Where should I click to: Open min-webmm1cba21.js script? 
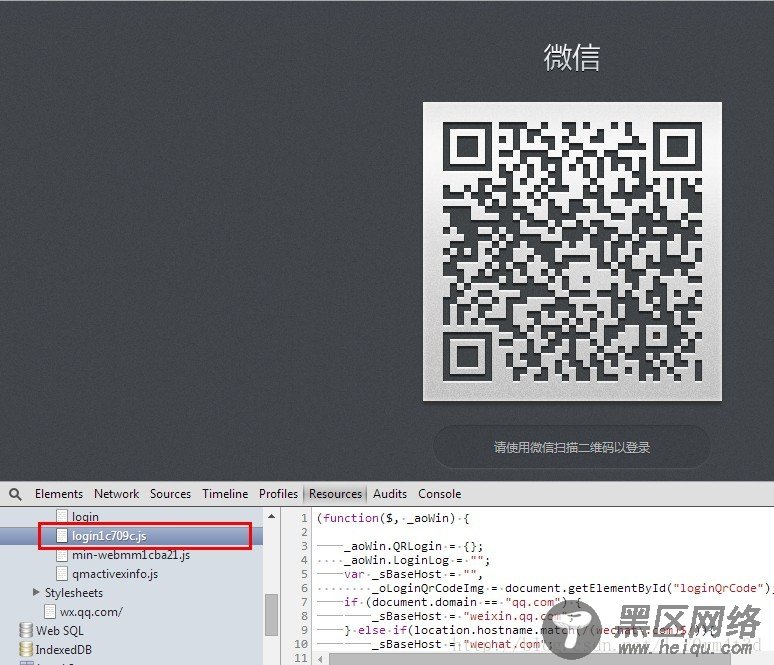pos(131,555)
